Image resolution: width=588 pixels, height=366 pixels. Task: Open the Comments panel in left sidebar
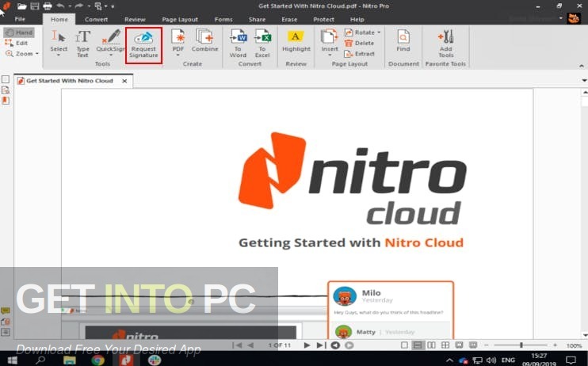click(6, 311)
